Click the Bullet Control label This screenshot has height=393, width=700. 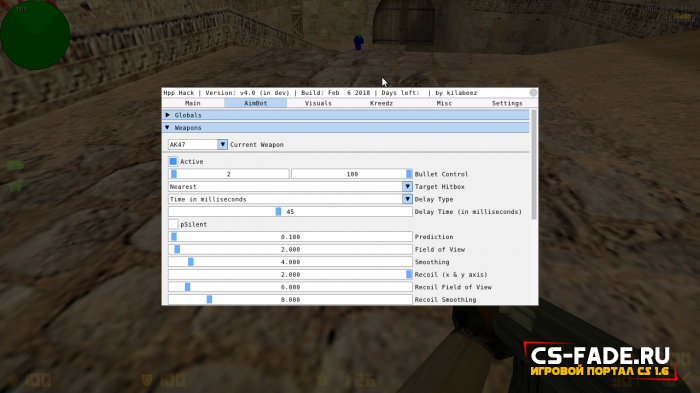[441, 174]
